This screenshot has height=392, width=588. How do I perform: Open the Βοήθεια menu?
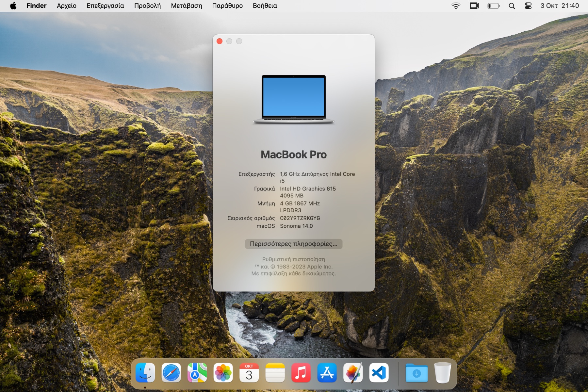[x=265, y=6]
